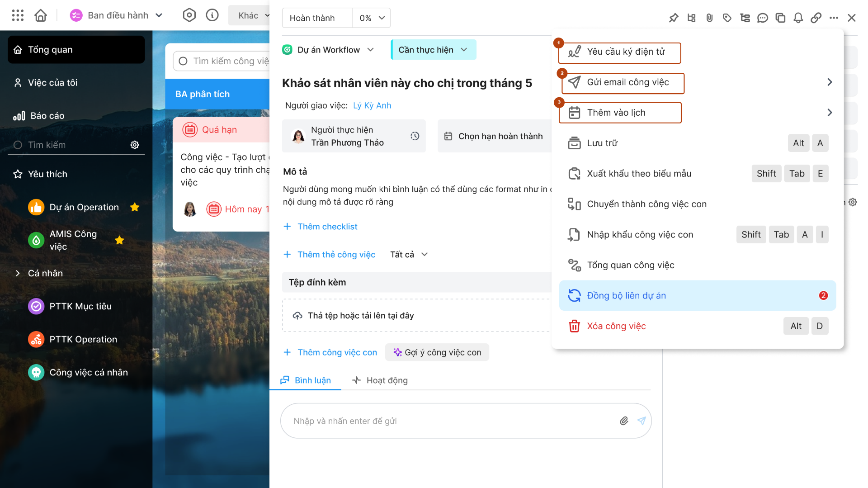Open the app grid launcher

pos(18,15)
